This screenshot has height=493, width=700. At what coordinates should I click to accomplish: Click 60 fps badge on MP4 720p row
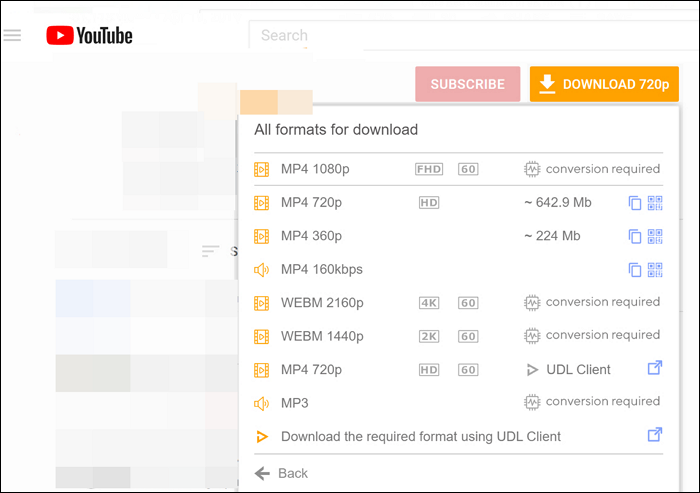pyautogui.click(x=468, y=370)
